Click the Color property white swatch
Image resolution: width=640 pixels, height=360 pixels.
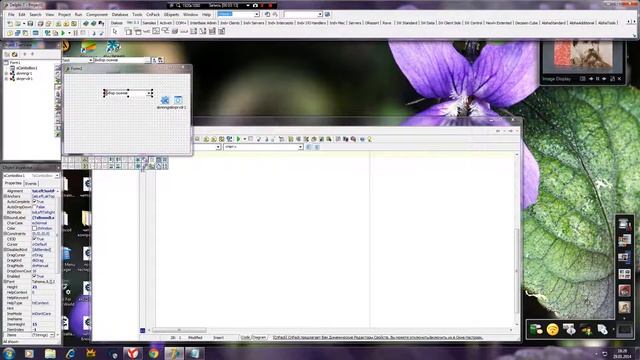[x=35, y=229]
